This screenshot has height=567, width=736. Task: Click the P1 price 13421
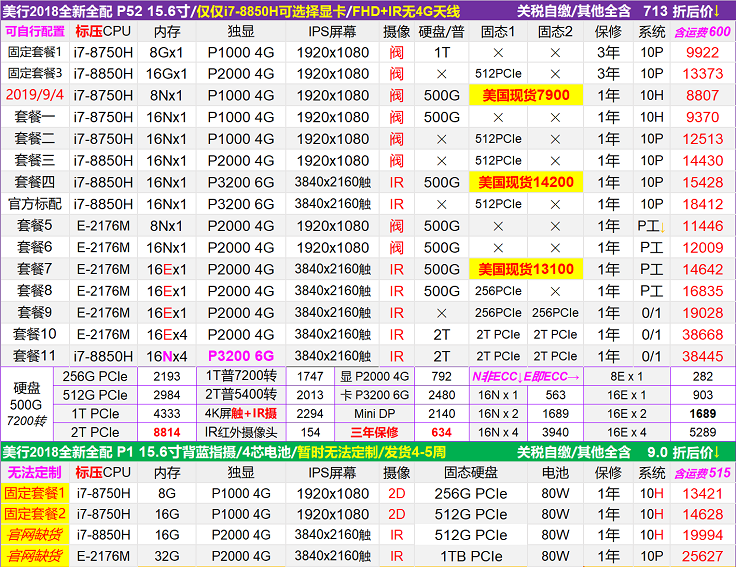702,494
